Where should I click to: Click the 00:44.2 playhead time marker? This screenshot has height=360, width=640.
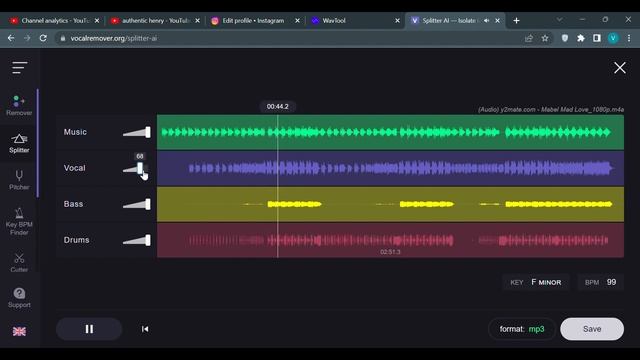278,107
